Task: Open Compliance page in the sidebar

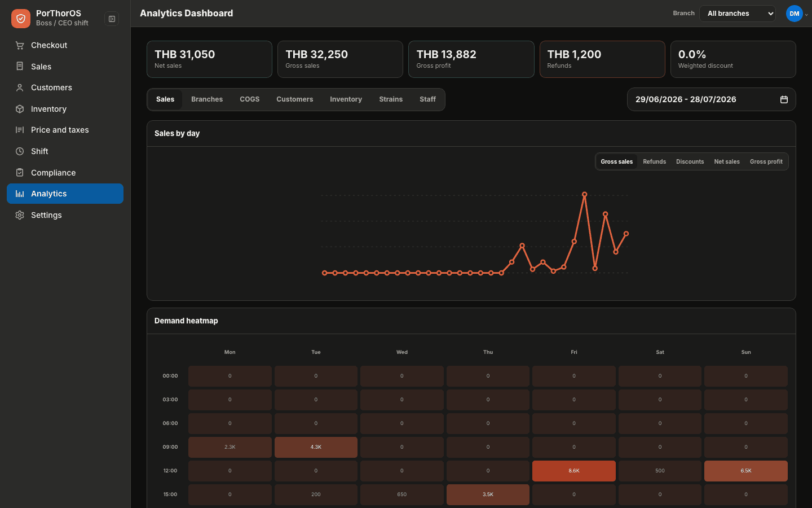Action: tap(65, 173)
